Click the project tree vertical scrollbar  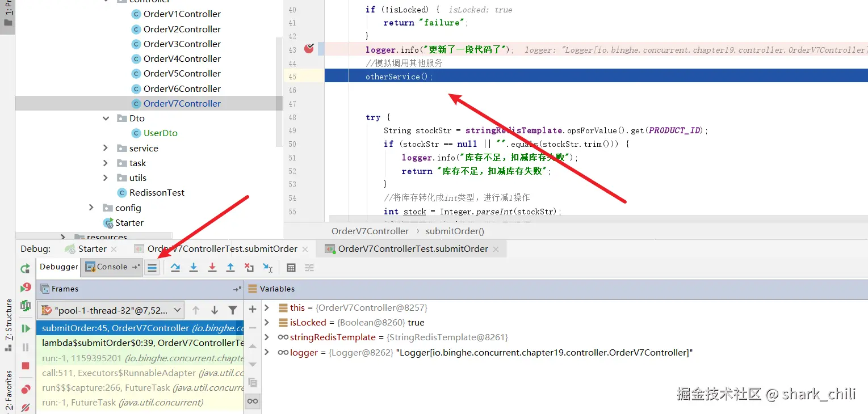[x=279, y=91]
